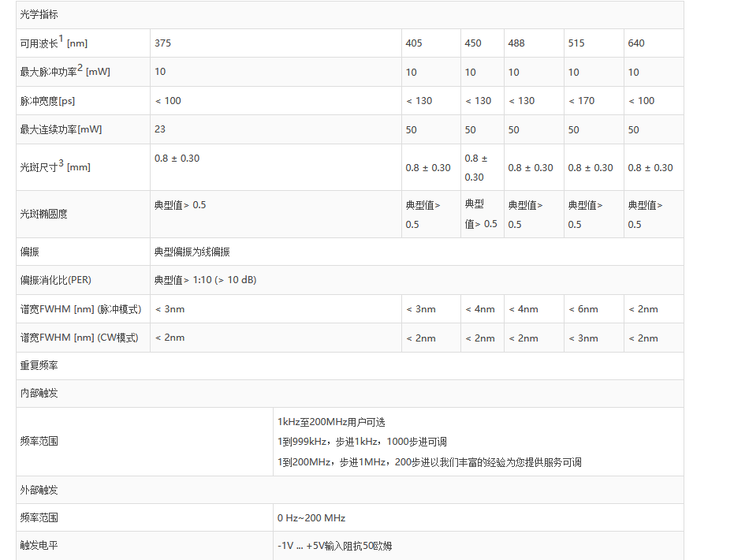Select the 重复频率 section header
Image resolution: width=749 pixels, height=560 pixels.
click(39, 366)
